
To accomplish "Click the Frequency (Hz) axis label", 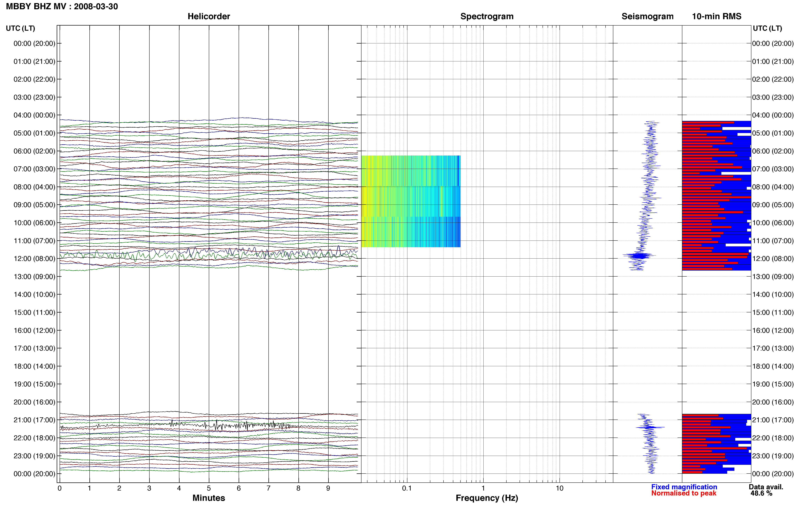I will tap(487, 498).
